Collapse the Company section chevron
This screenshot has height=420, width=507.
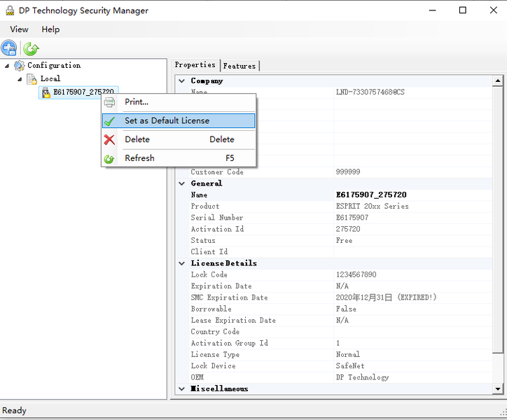point(181,80)
